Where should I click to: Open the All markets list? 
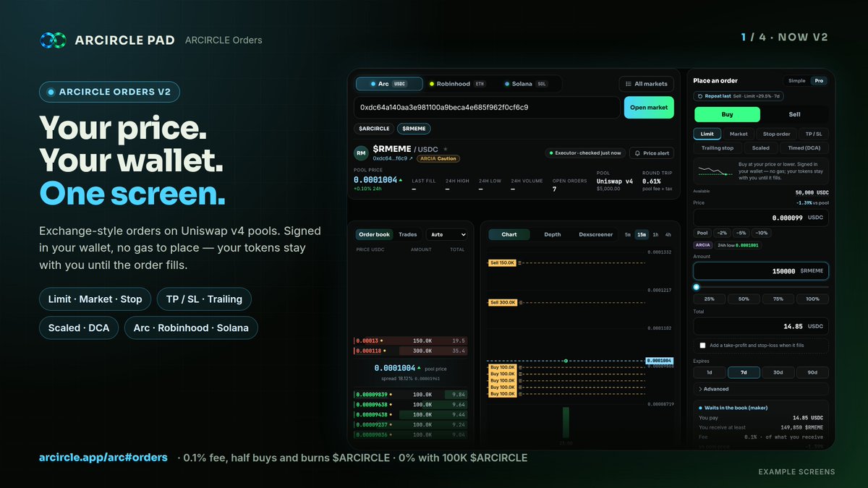click(646, 84)
